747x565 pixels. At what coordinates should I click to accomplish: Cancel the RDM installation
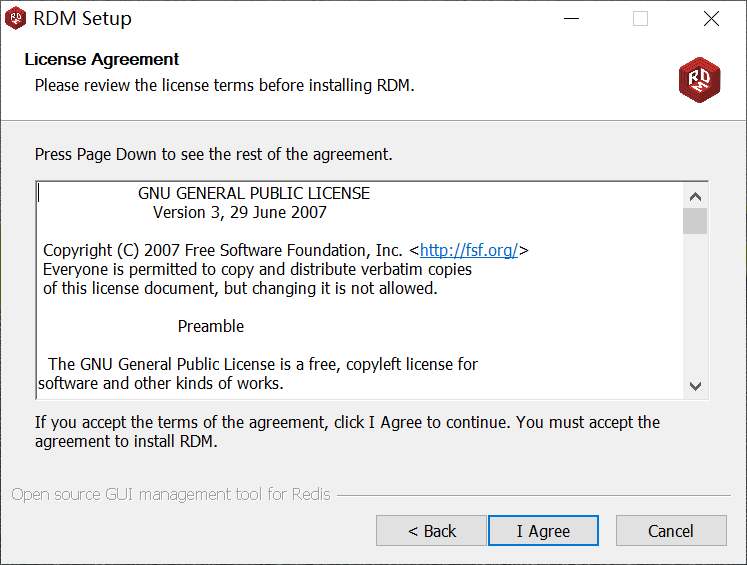[x=670, y=531]
